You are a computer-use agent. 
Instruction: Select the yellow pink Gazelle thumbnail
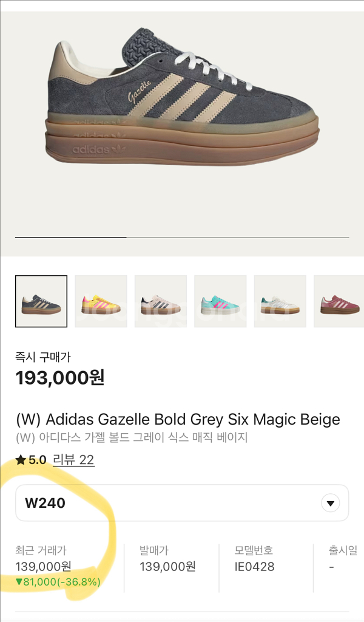(101, 301)
